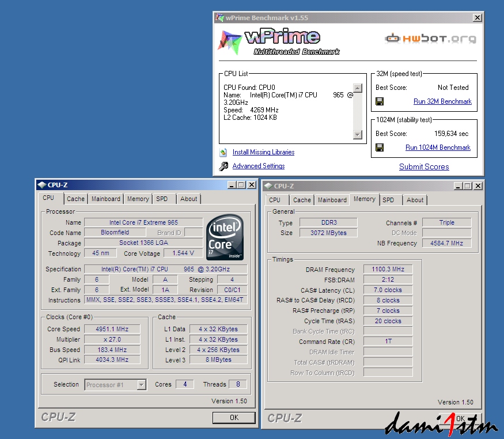Viewport: 504px width, 439px height.
Task: Click the Level 3 cache value 8 MBytes
Action: (x=218, y=359)
